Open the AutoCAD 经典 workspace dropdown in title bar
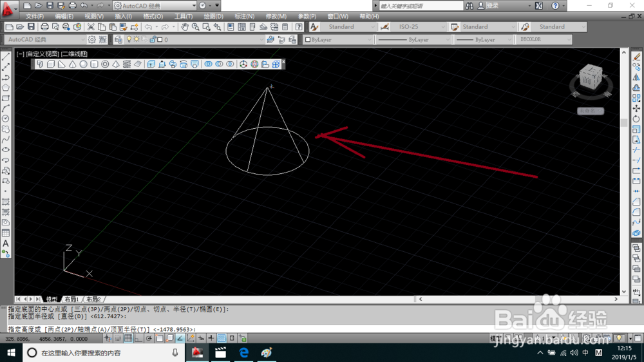The height and width of the screenshot is (362, 644). 155,6
